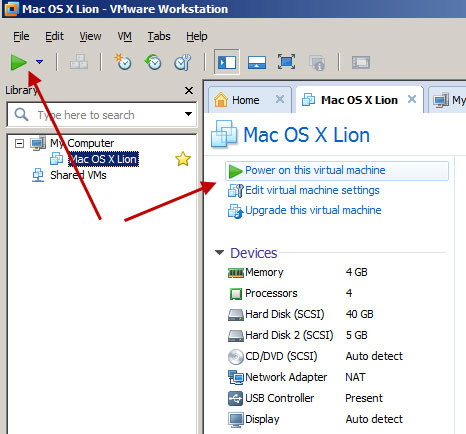Click the magnifier search icon

pyautogui.click(x=21, y=115)
